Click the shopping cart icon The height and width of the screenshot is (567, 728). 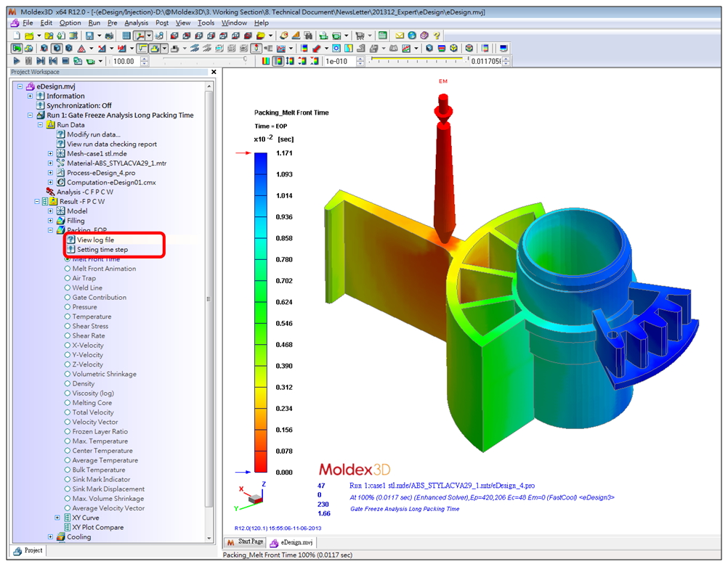tap(360, 36)
